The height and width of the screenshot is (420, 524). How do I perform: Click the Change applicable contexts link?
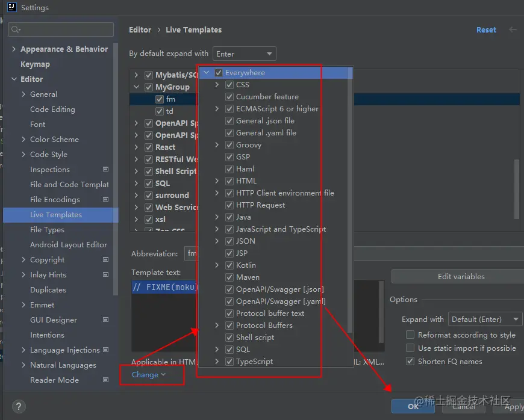pyautogui.click(x=148, y=375)
